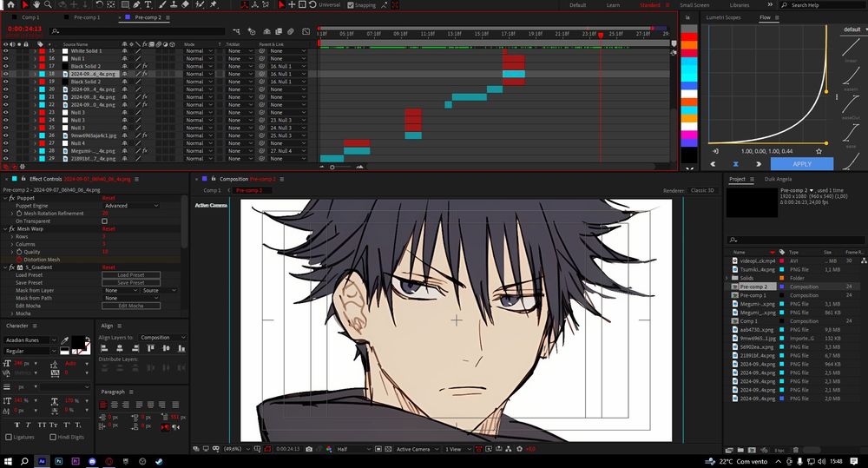868x468 pixels.
Task: Open Align Layers to Composition dropdown
Action: pos(163,337)
